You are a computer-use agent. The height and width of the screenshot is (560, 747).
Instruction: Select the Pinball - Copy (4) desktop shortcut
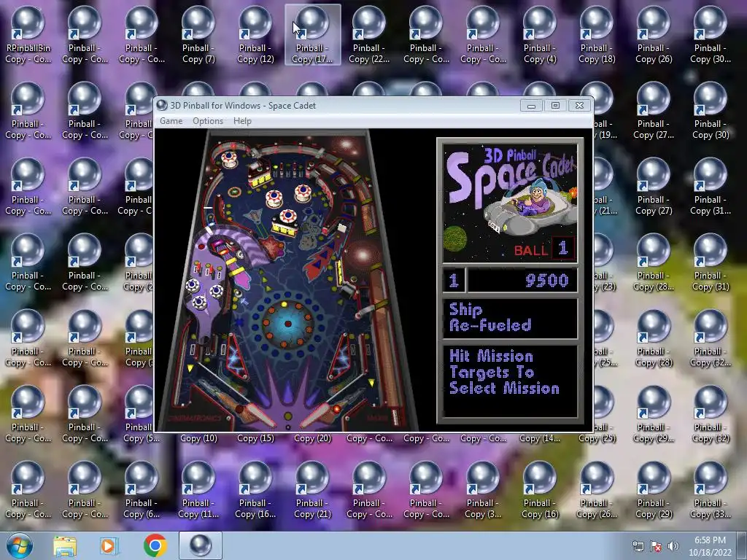point(540,35)
